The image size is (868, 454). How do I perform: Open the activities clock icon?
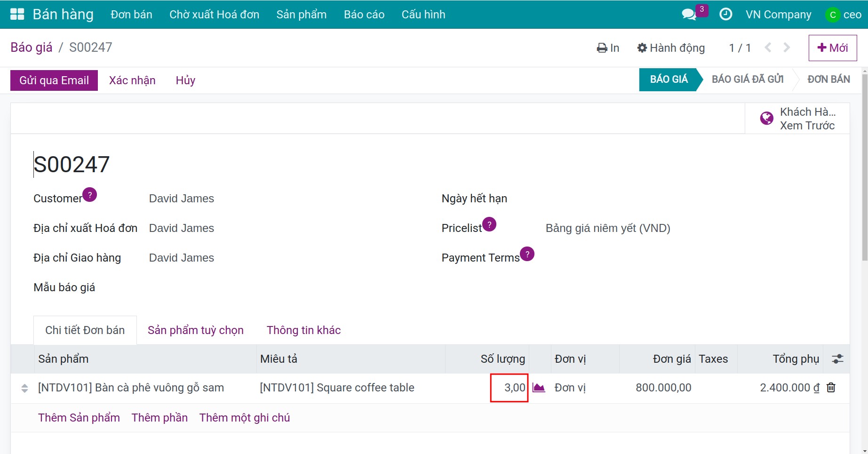click(725, 15)
